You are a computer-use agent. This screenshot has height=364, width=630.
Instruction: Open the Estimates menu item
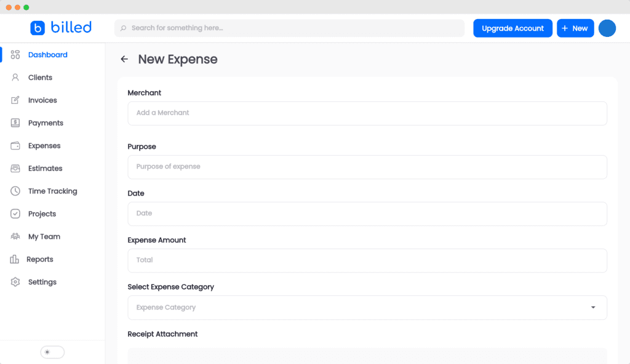click(x=45, y=168)
